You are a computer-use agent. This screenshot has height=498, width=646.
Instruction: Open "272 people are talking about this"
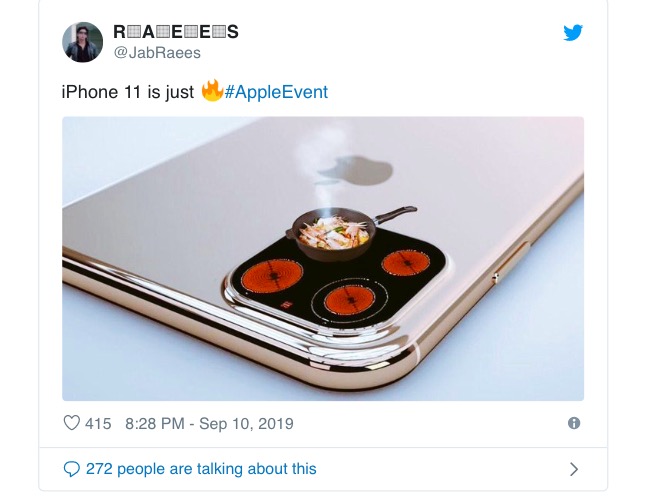pyautogui.click(x=201, y=469)
